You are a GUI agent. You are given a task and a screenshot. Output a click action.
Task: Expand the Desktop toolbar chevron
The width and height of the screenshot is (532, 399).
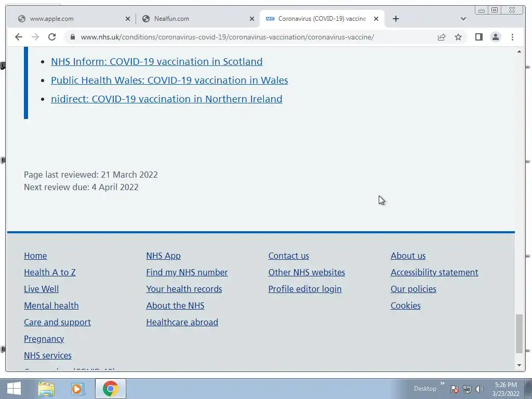point(443,383)
